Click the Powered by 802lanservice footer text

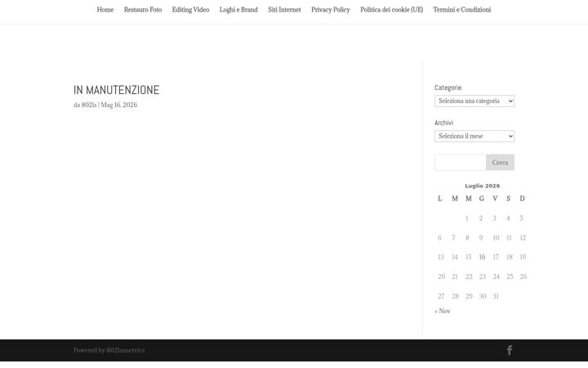[109, 350]
